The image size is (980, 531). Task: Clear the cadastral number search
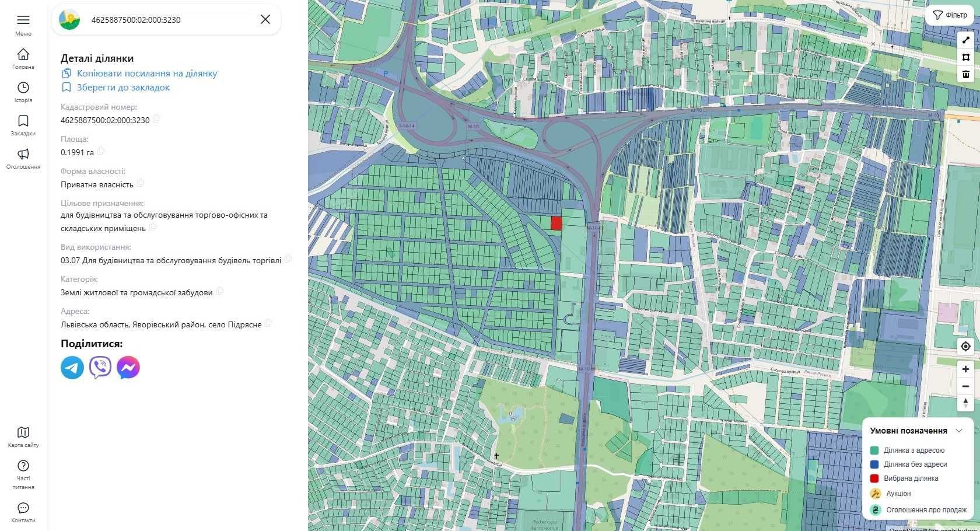pyautogui.click(x=265, y=19)
